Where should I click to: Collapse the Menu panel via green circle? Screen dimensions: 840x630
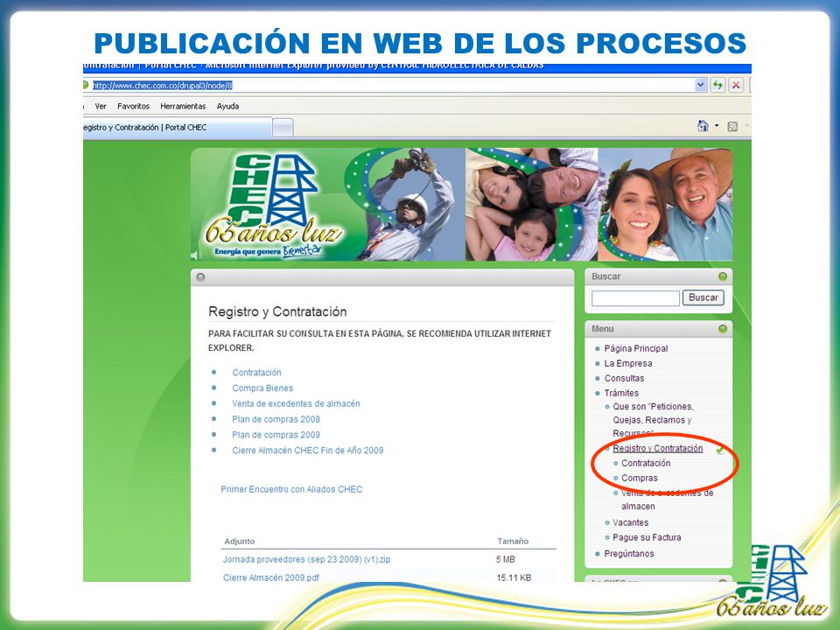[723, 328]
